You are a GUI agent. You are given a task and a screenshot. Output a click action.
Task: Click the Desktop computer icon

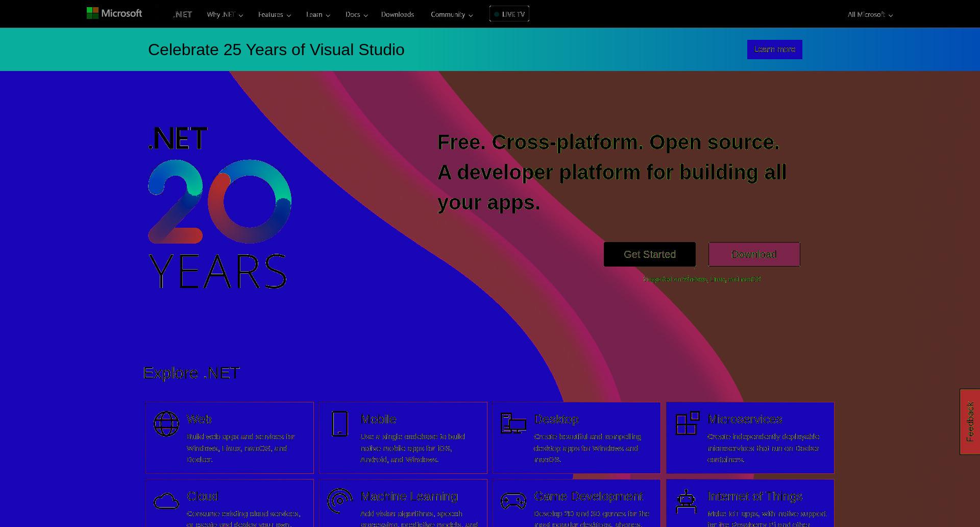[x=513, y=423]
